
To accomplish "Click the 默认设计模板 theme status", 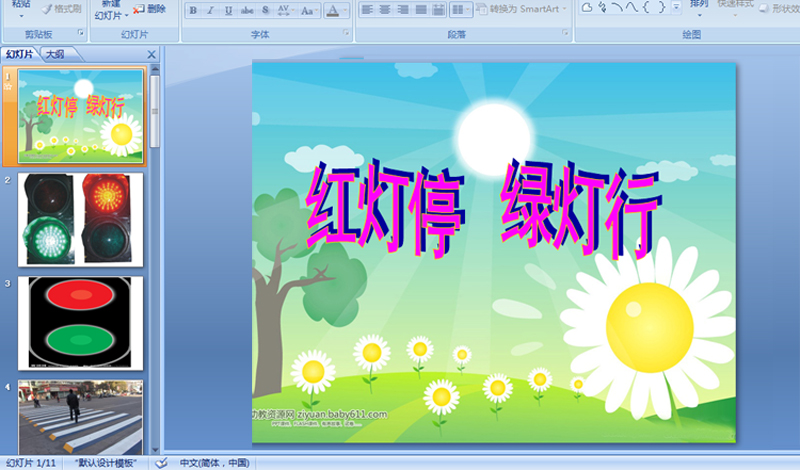I will (x=106, y=463).
